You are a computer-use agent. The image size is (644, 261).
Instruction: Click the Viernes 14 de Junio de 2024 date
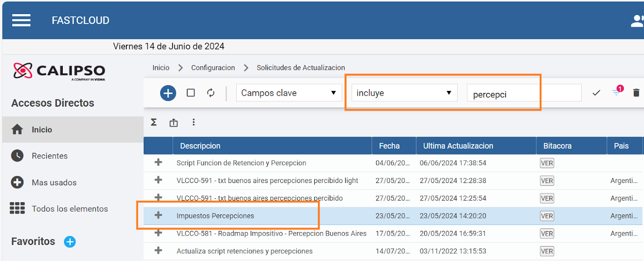click(169, 46)
